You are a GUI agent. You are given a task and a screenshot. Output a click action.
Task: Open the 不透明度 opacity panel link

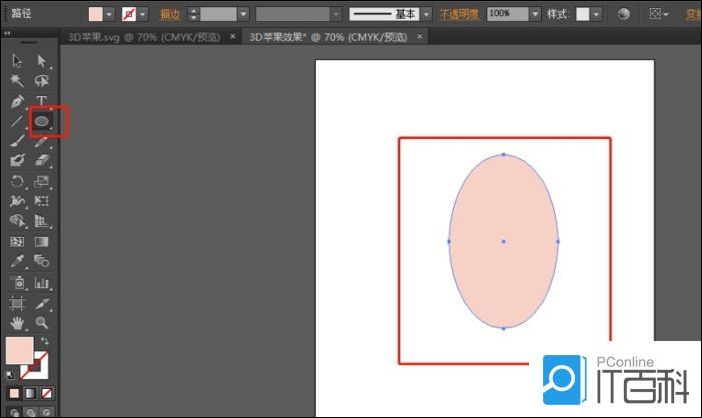tap(461, 14)
